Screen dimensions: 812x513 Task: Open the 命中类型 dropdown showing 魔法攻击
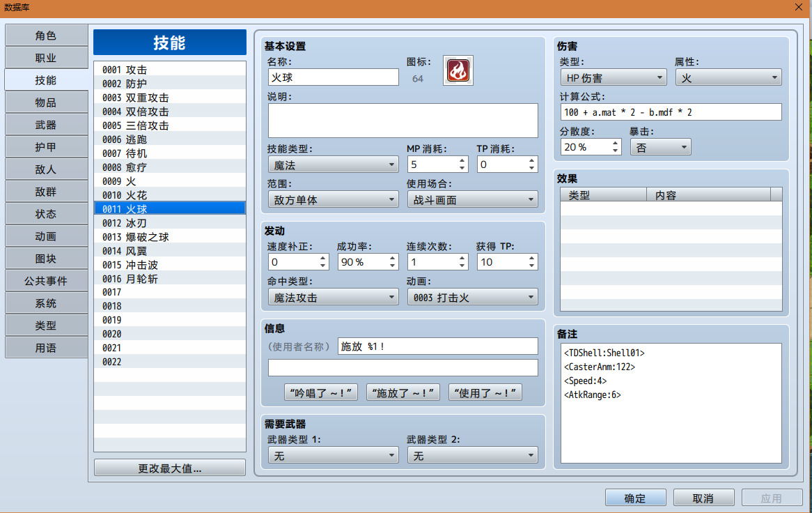333,297
